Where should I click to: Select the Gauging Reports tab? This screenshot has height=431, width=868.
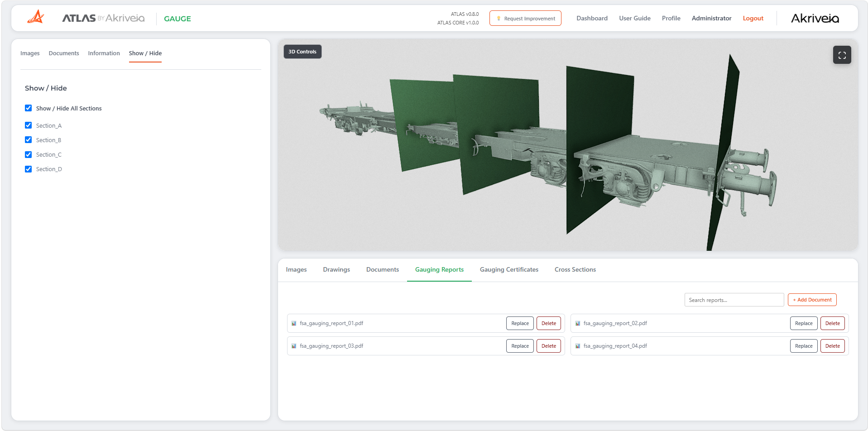click(x=439, y=269)
